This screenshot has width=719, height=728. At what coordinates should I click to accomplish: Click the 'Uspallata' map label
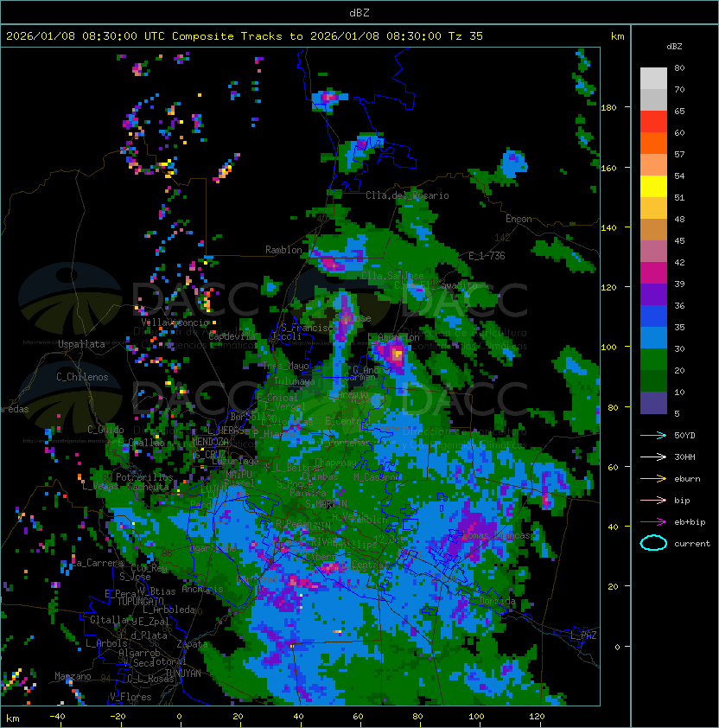tap(81, 344)
